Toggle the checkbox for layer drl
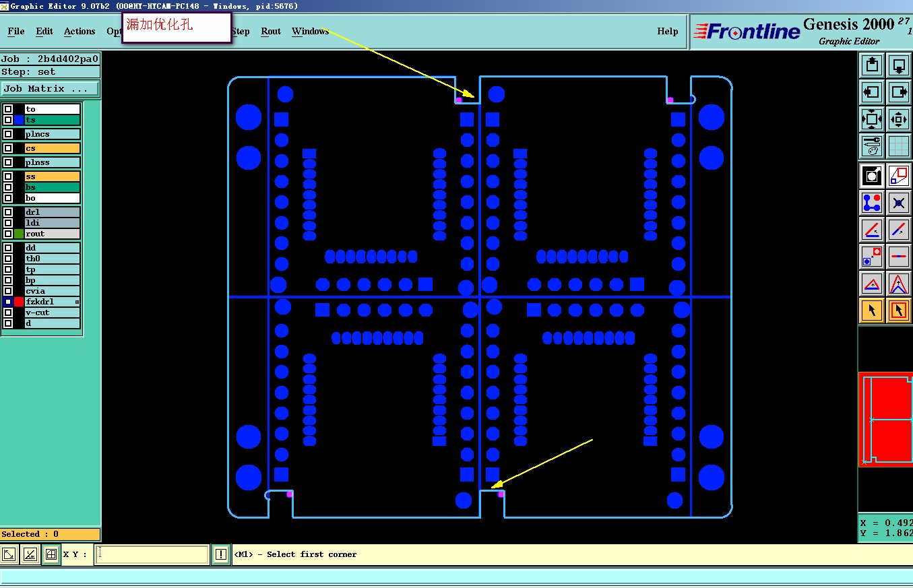 (x=8, y=212)
